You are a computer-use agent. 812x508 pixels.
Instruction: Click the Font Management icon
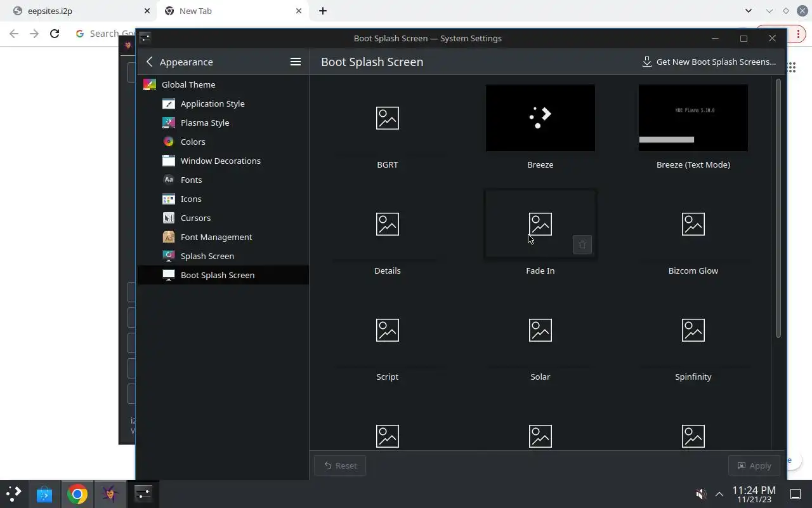click(x=168, y=237)
